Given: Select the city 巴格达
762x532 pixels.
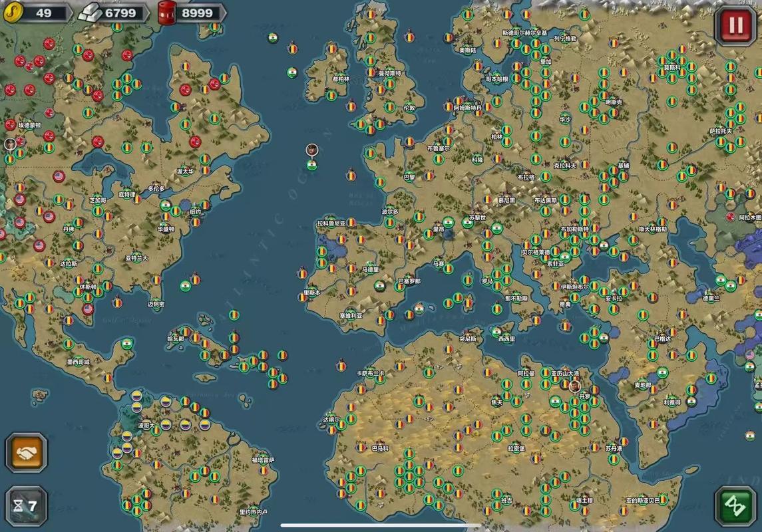Looking at the screenshot, I should [662, 338].
